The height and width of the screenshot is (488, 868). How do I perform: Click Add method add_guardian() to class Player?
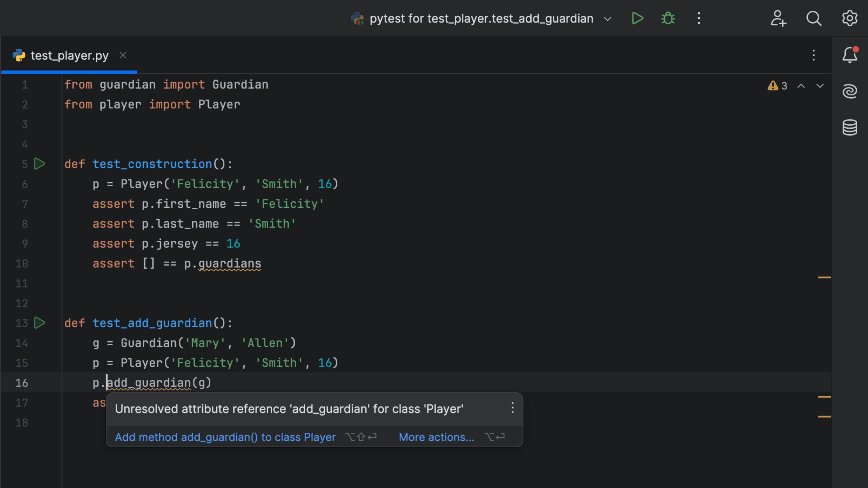coord(225,437)
